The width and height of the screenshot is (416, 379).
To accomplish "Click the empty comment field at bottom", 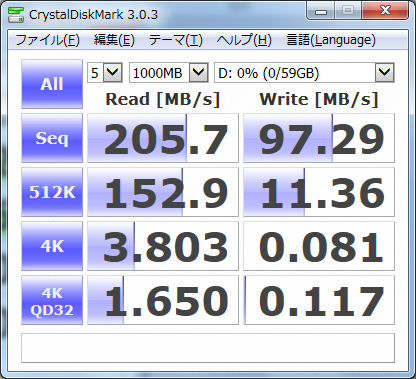I will (208, 348).
